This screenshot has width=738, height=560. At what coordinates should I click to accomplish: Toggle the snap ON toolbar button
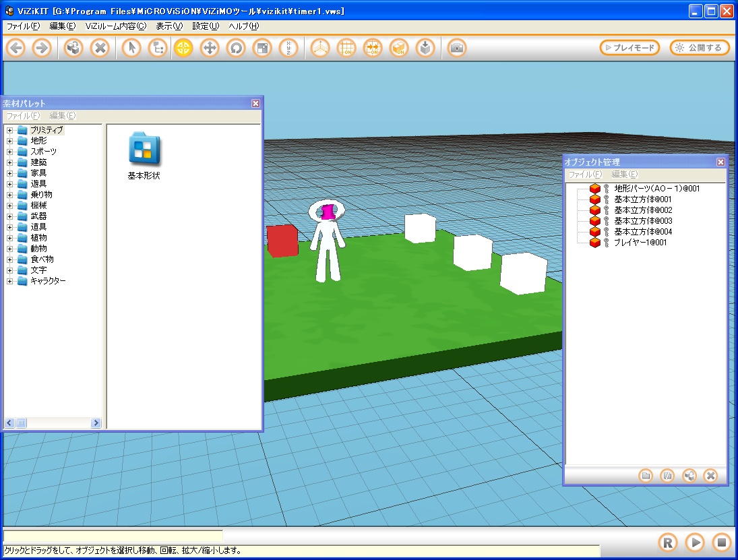tap(372, 48)
